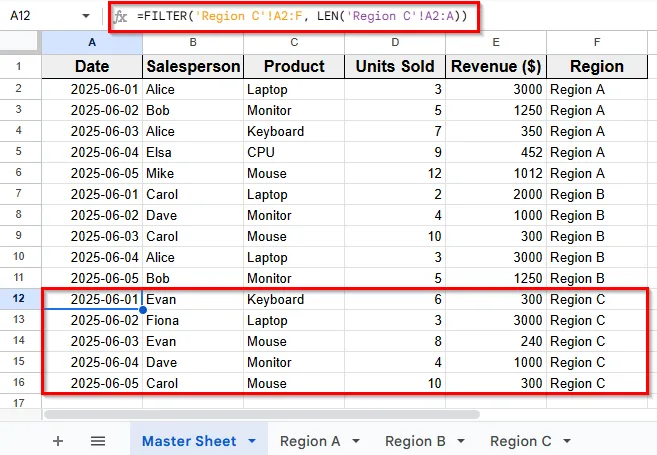
Task: Open the all sheets list icon
Action: pyautogui.click(x=98, y=441)
